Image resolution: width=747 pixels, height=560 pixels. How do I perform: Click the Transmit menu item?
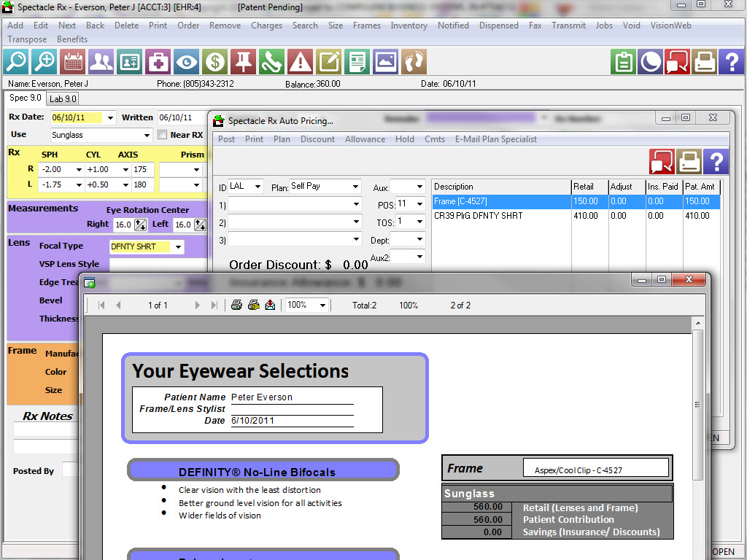tap(568, 26)
